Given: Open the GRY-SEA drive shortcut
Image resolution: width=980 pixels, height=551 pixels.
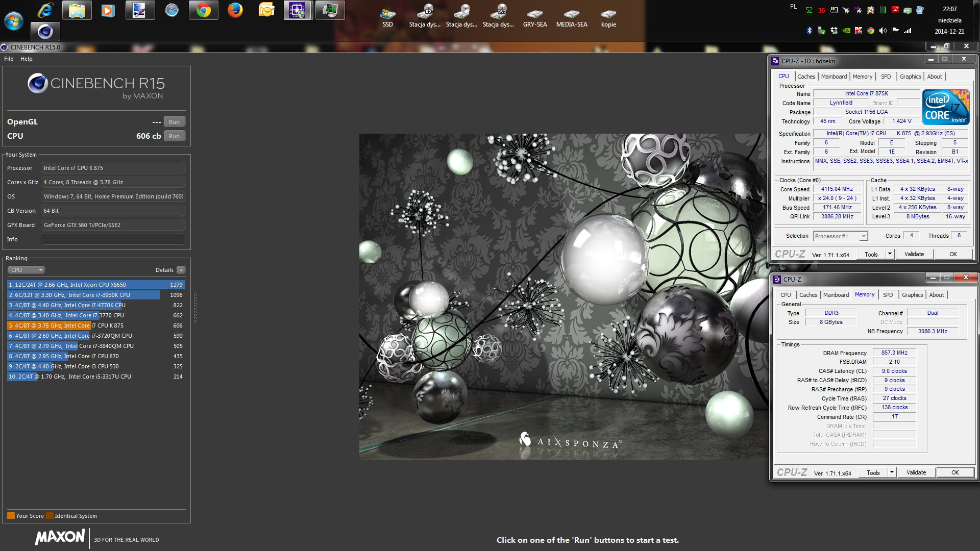Looking at the screenshot, I should click(x=535, y=17).
